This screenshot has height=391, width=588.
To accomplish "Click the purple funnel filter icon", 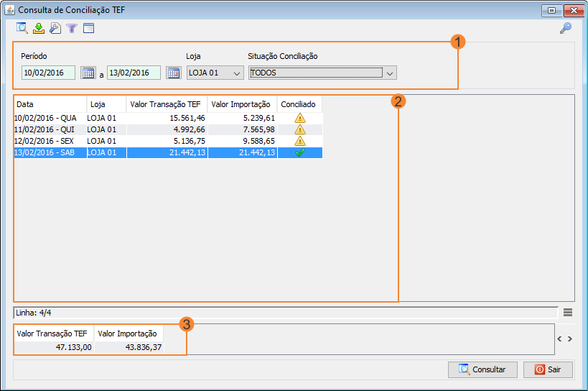I will pos(72,28).
